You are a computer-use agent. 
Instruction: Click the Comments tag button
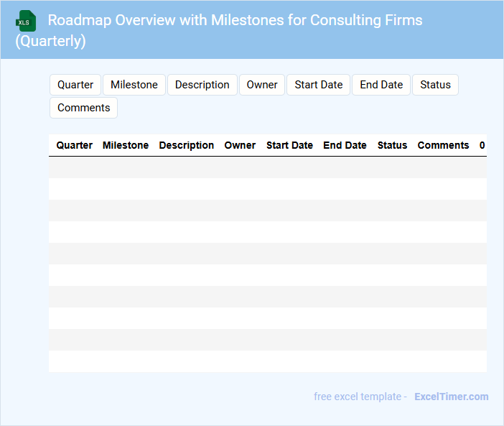pos(83,108)
